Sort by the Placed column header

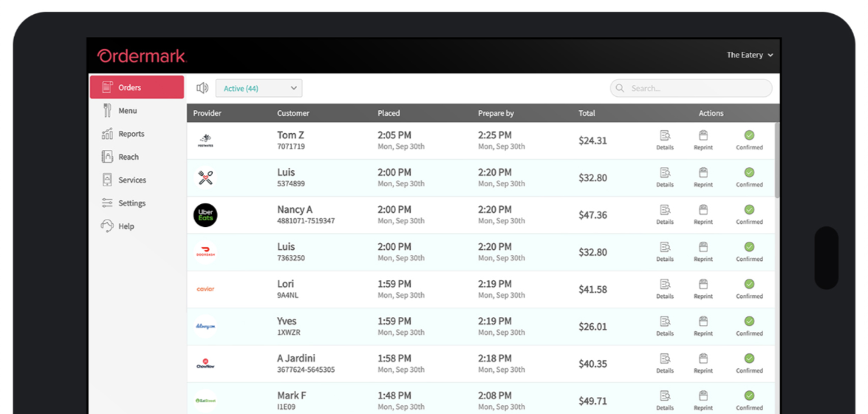pyautogui.click(x=389, y=113)
